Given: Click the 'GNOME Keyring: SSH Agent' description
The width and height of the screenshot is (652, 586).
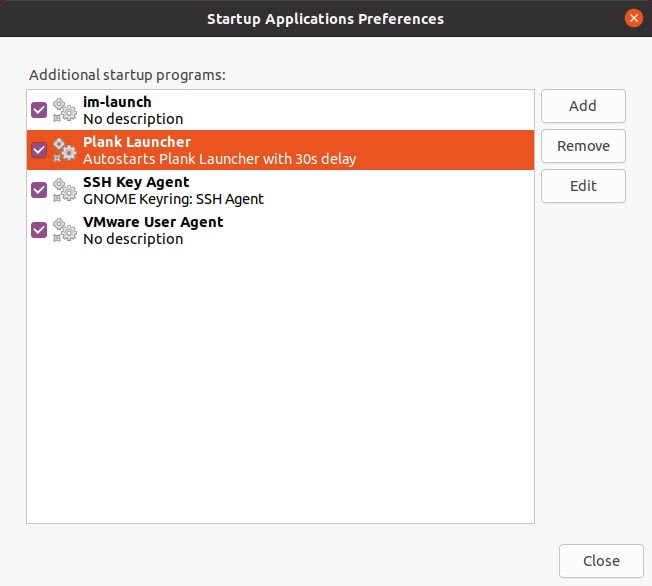Looking at the screenshot, I should (x=173, y=199).
